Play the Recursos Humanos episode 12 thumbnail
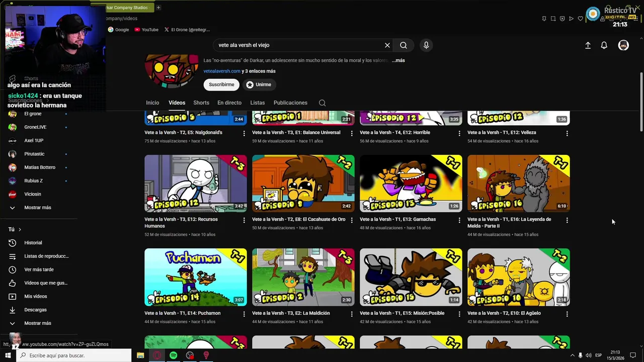The width and height of the screenshot is (644, 362). (196, 184)
